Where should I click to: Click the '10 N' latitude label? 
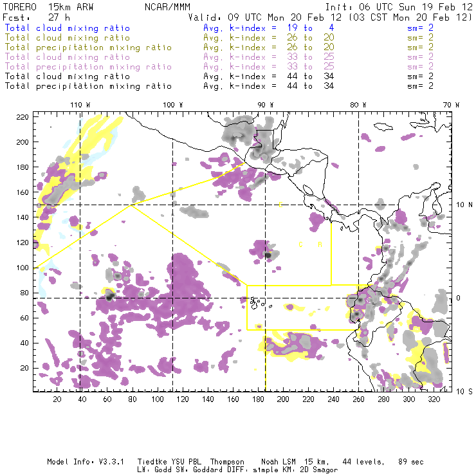click(464, 205)
